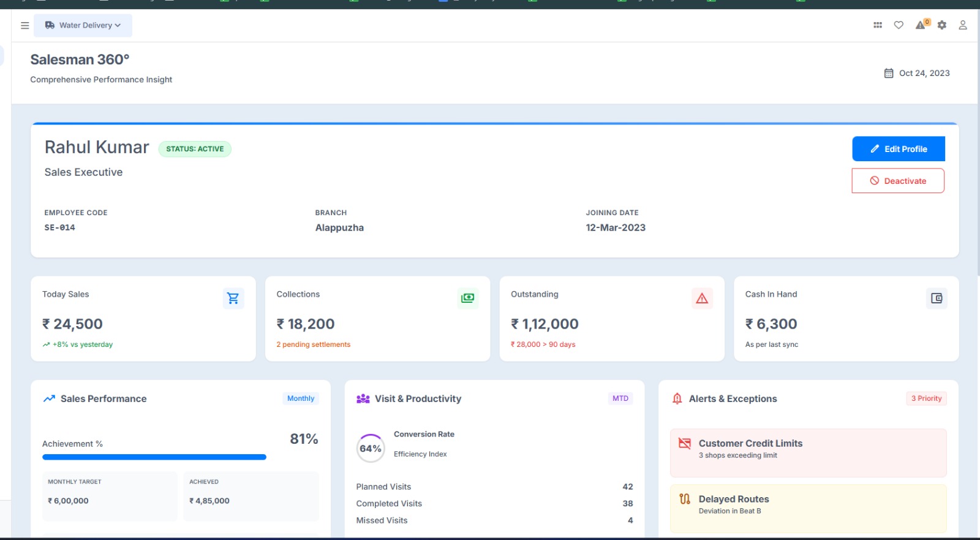Open settings gear icon
Viewport: 980px width, 540px height.
942,25
